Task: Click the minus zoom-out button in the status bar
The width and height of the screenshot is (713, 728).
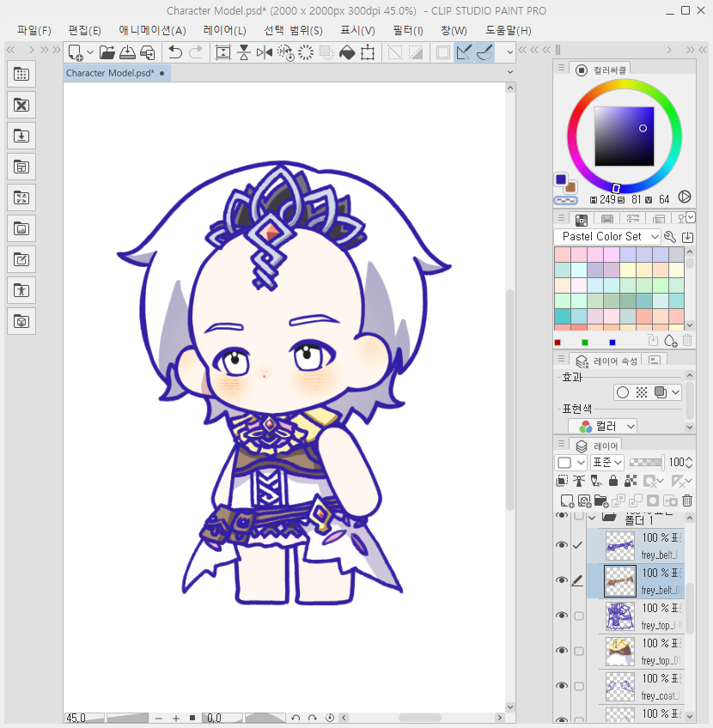Action: click(x=158, y=718)
